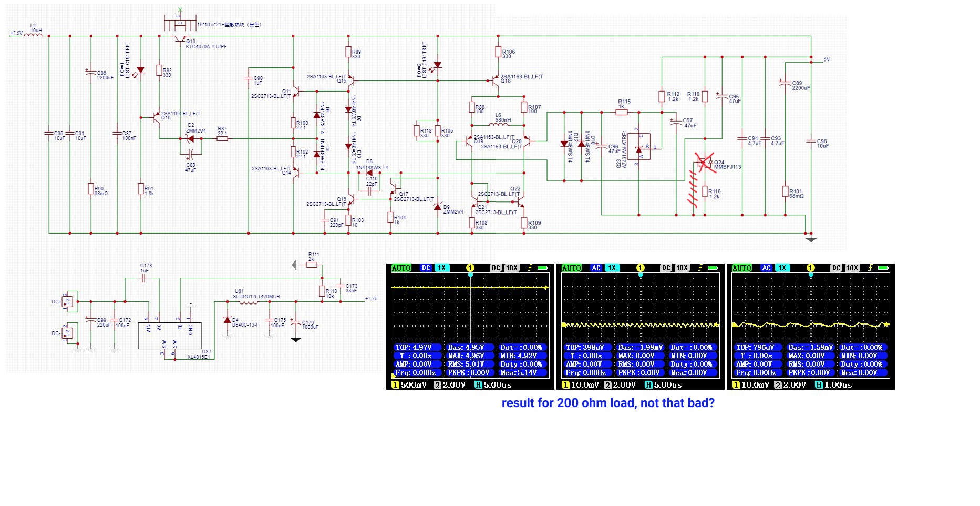Click the "RMS: 5.01V" scope reading

(x=470, y=364)
